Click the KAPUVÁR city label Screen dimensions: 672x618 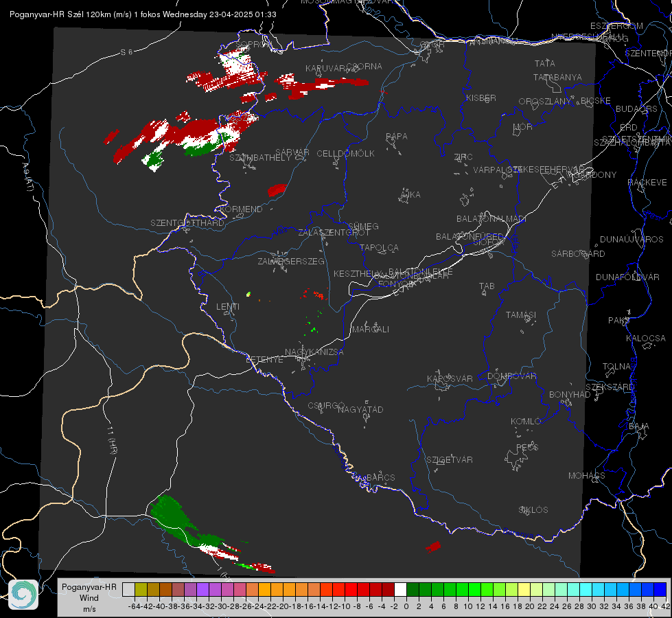point(325,69)
